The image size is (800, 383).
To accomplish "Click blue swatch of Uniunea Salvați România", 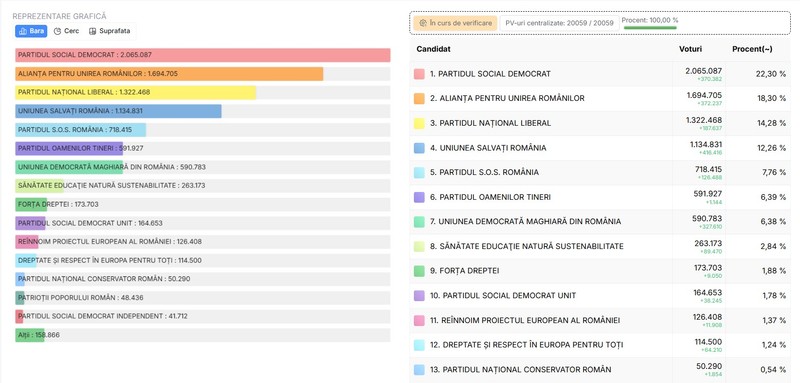I will click(419, 148).
